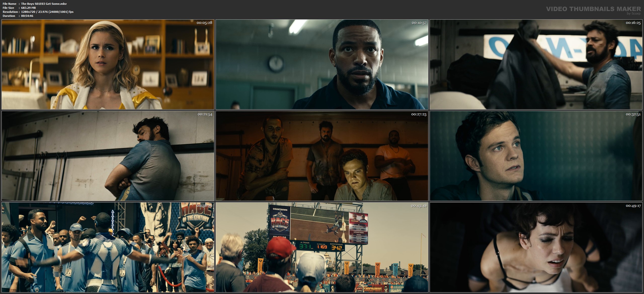Open the thumbnail at 00:05:28

(x=108, y=64)
